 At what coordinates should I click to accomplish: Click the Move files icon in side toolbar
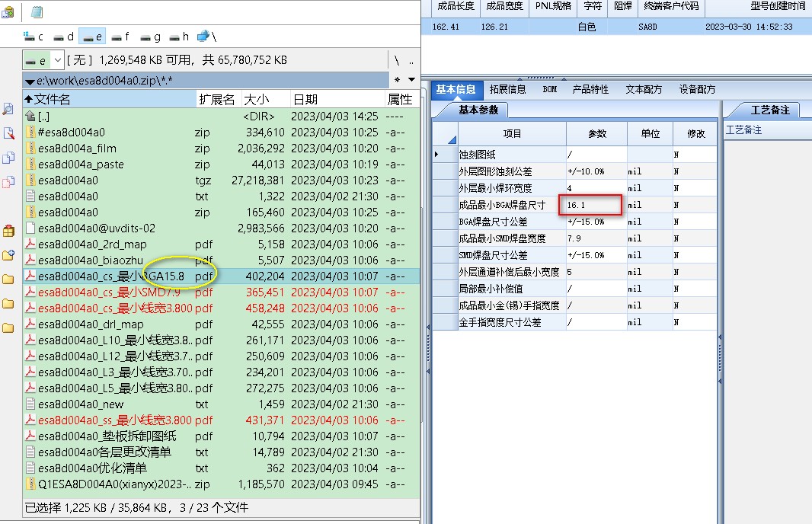pyautogui.click(x=8, y=182)
